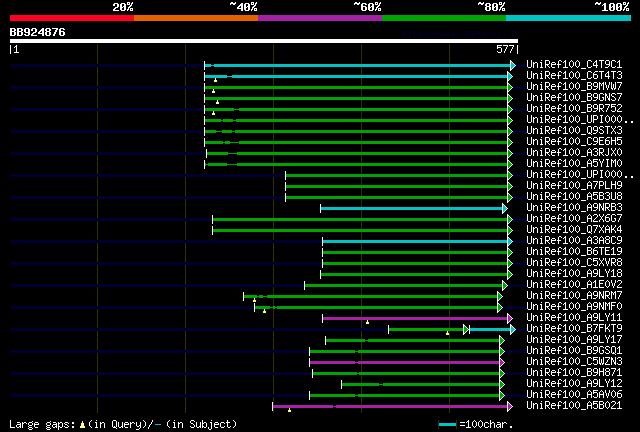Click the yellow gap marker under A9LY11 bar

(367, 322)
